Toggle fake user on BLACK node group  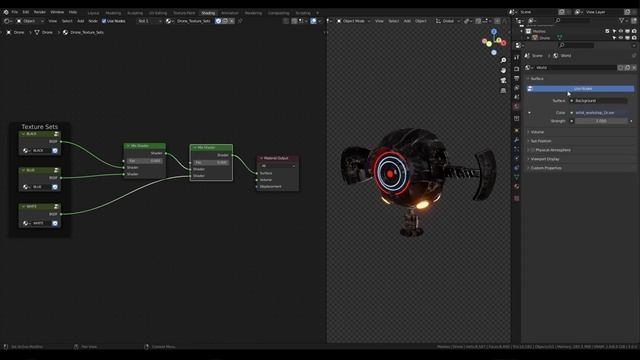(x=55, y=151)
